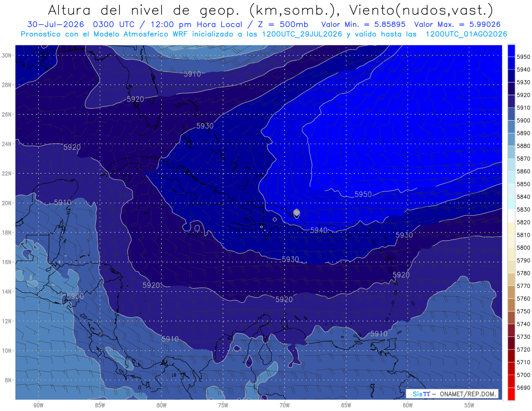
Task: Select the 10N latitude label
Action: 7,350
